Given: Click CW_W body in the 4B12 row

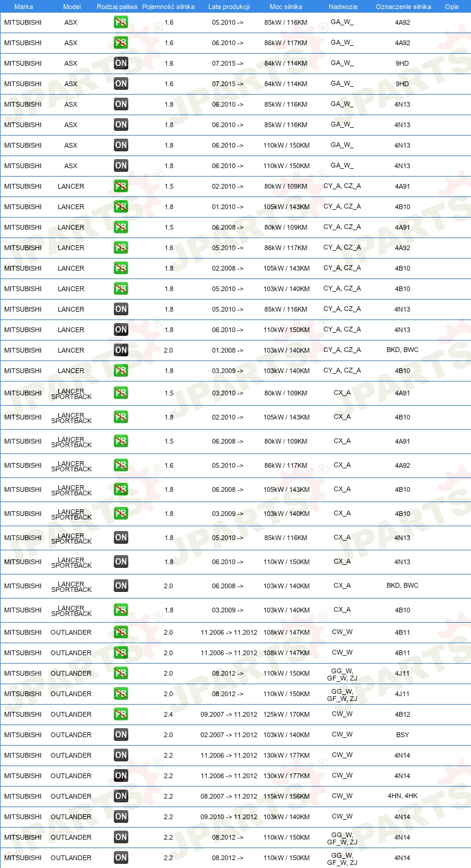Looking at the screenshot, I should [x=342, y=714].
